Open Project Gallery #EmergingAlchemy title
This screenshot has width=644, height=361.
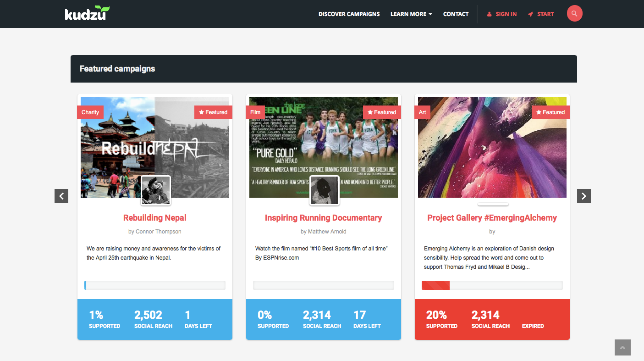click(492, 218)
